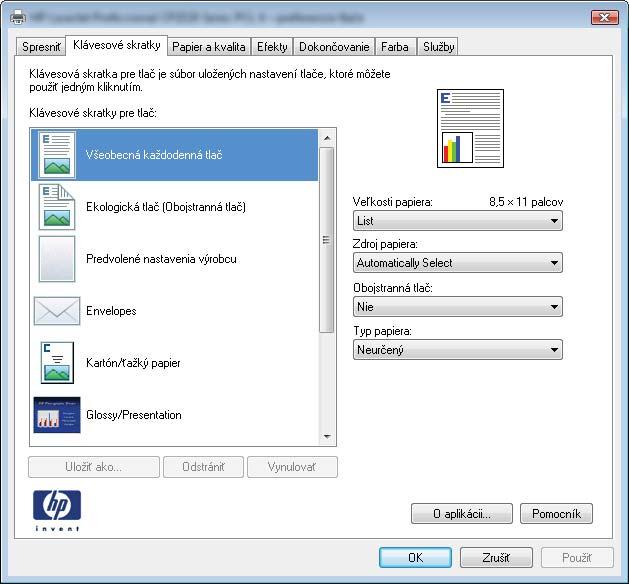Click scroll up arrow of shortcuts list

click(x=327, y=138)
